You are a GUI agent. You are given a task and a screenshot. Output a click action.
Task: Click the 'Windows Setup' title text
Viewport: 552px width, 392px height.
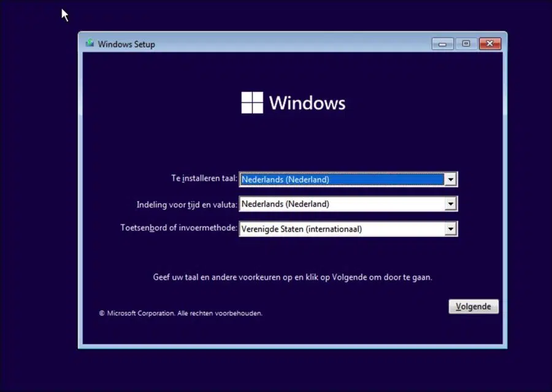click(126, 44)
